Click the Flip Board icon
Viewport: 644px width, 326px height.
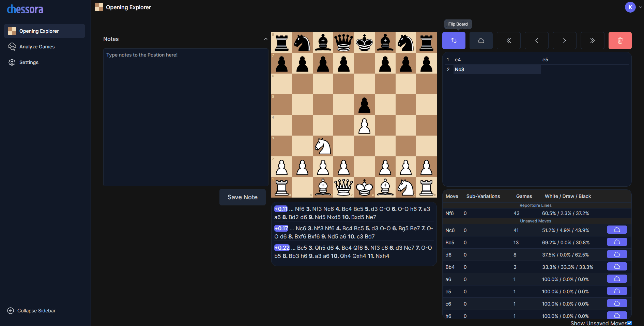coord(454,40)
